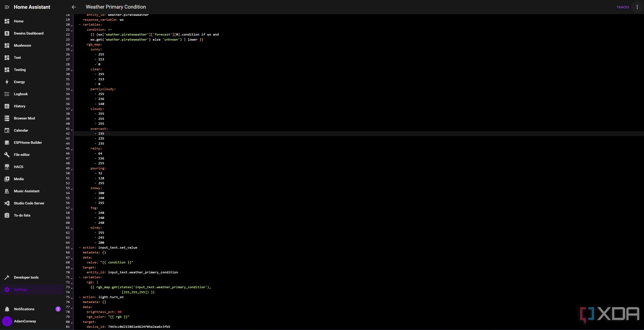Viewport: 644px width, 330px height.
Task: Open the Logbook sidebar item
Action: pos(32,94)
